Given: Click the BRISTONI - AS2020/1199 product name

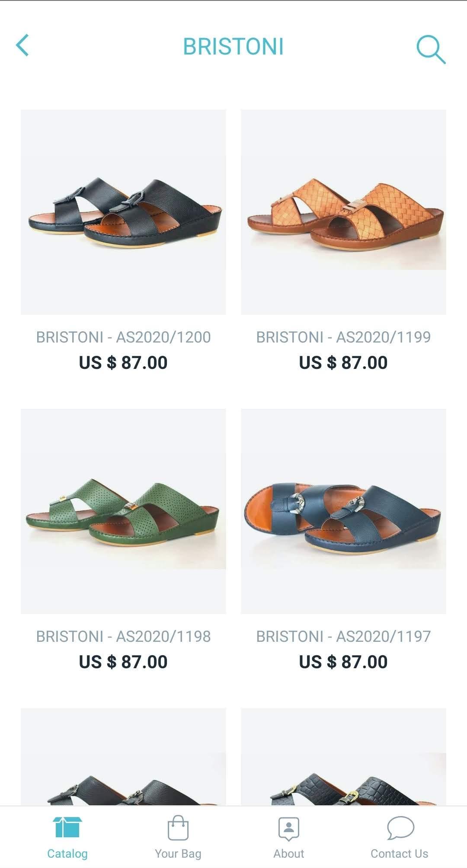Looking at the screenshot, I should [x=343, y=337].
